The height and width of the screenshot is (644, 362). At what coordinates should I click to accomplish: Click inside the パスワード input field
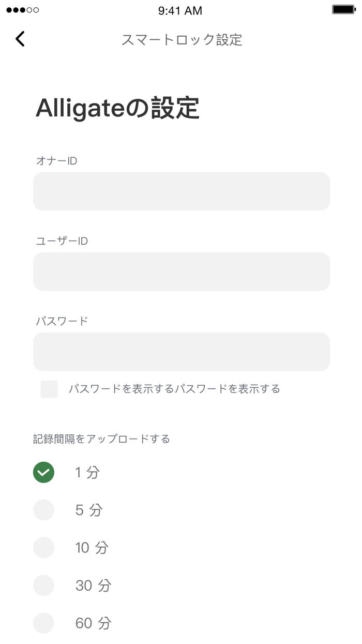[x=182, y=352]
